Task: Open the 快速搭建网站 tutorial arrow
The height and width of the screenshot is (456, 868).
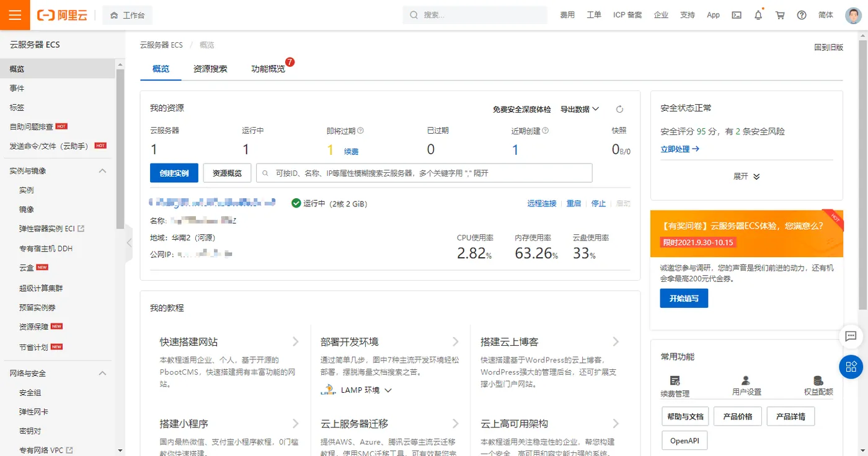Action: click(296, 341)
